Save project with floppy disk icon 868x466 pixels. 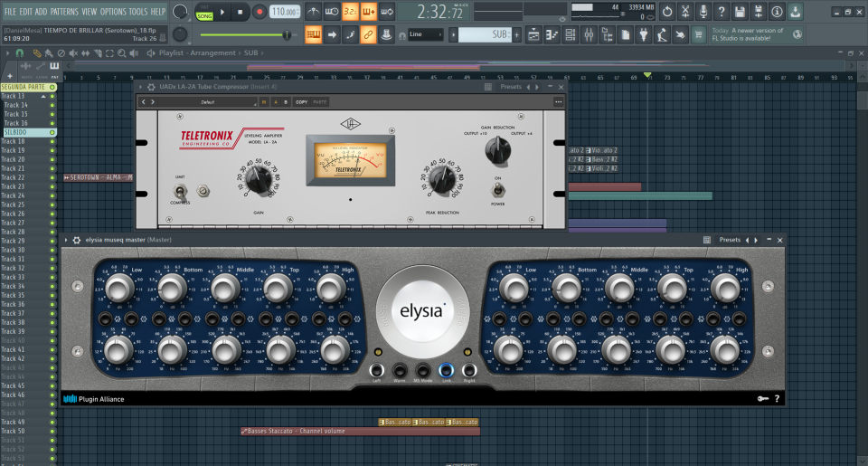click(x=741, y=12)
